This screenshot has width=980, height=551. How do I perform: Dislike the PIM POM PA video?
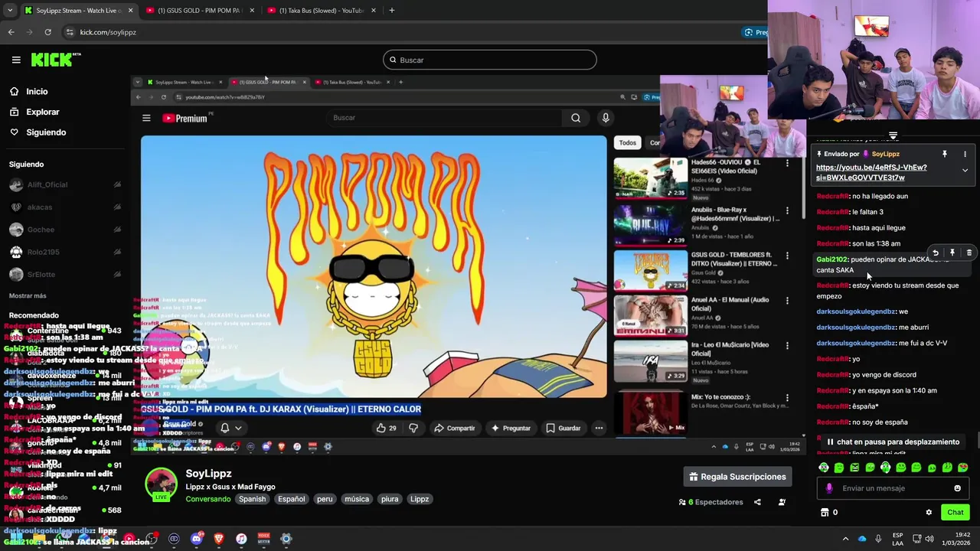coord(413,428)
